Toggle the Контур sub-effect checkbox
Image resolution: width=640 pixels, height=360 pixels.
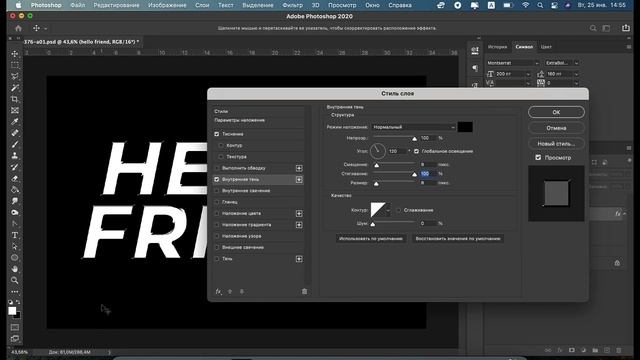click(x=221, y=145)
